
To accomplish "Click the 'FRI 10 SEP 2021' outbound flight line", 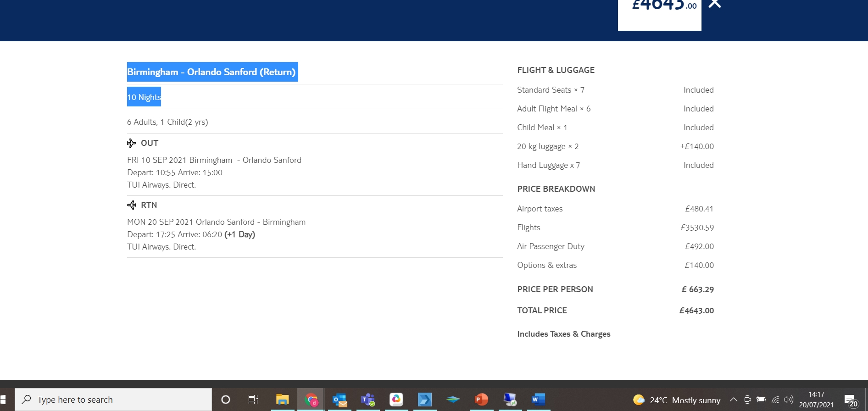I will [x=214, y=160].
